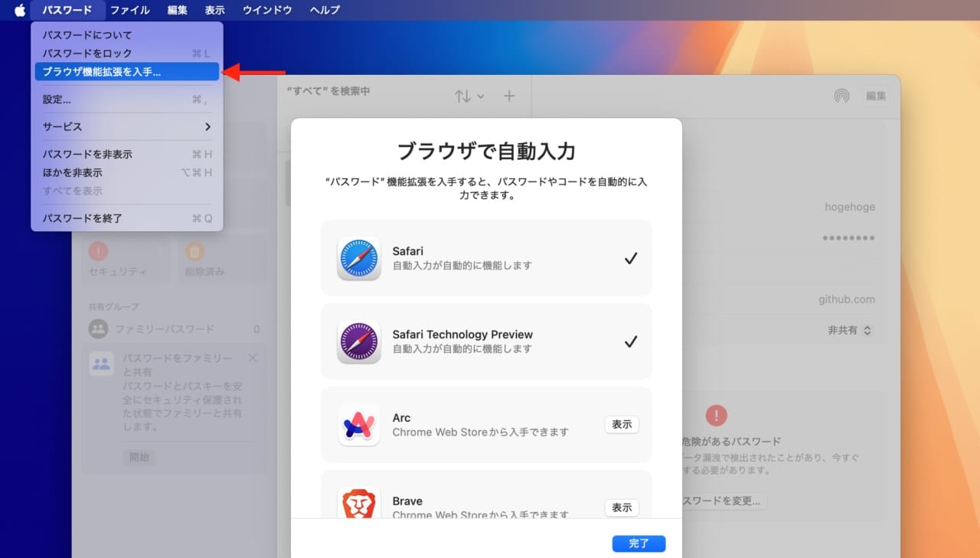Image resolution: width=980 pixels, height=558 pixels.
Task: Select ブラウザ機能拡張を入手… menu item
Action: coord(127,72)
